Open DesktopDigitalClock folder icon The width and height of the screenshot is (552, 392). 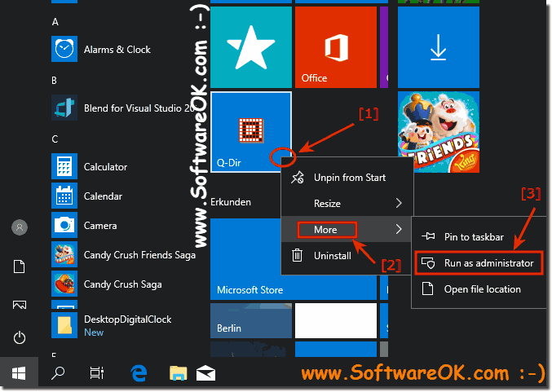(64, 325)
